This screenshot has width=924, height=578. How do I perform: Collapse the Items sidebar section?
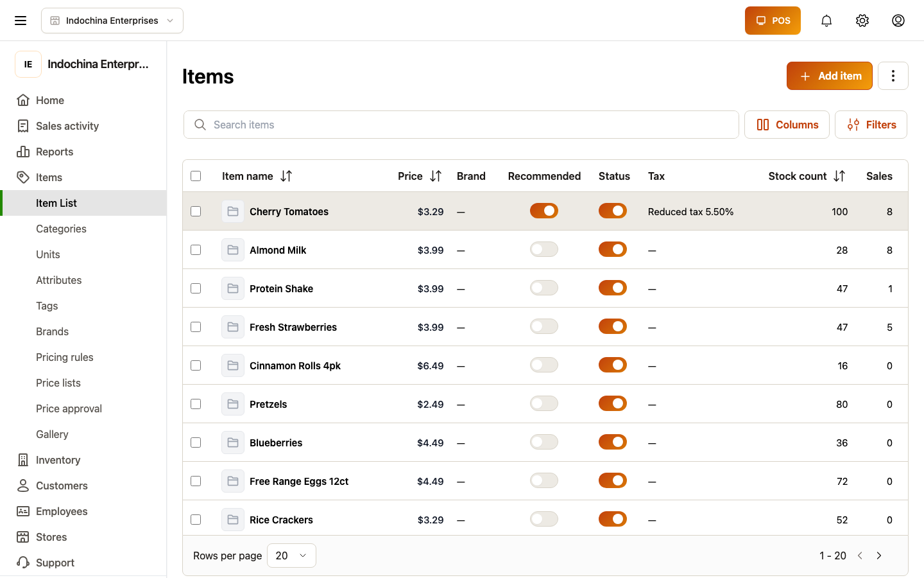click(x=83, y=177)
